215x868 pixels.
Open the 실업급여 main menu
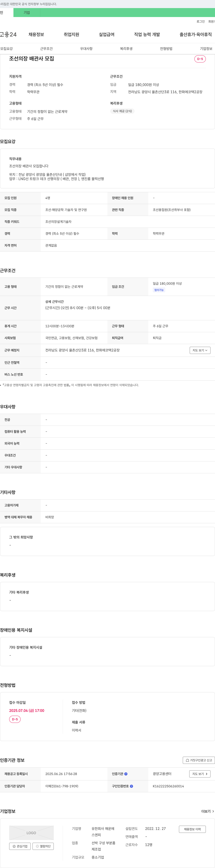pos(106,34)
